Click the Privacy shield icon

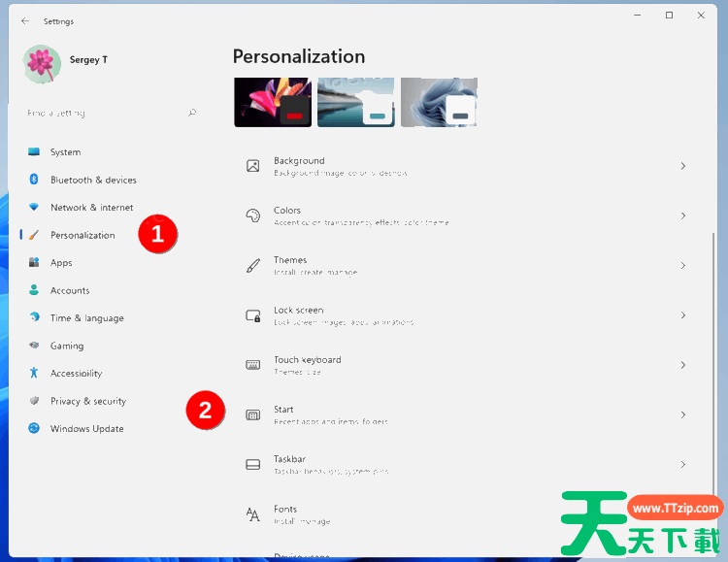point(34,400)
